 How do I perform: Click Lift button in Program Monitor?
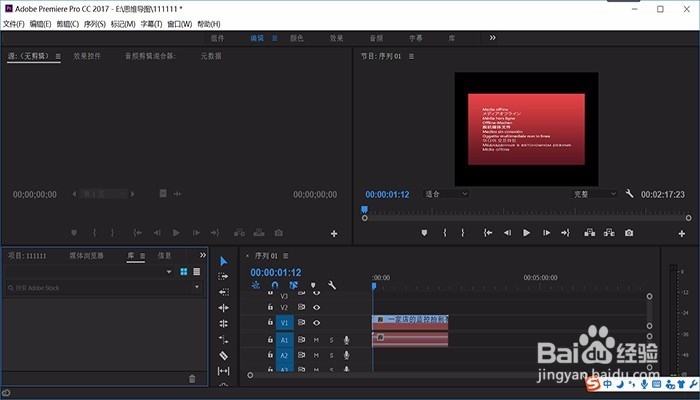tap(590, 233)
